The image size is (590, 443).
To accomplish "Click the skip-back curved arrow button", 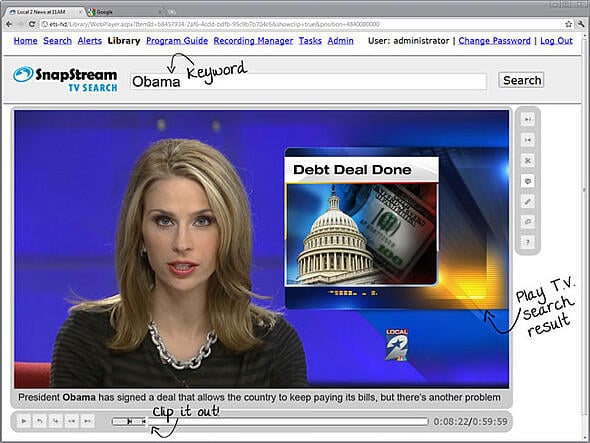I will [40, 421].
